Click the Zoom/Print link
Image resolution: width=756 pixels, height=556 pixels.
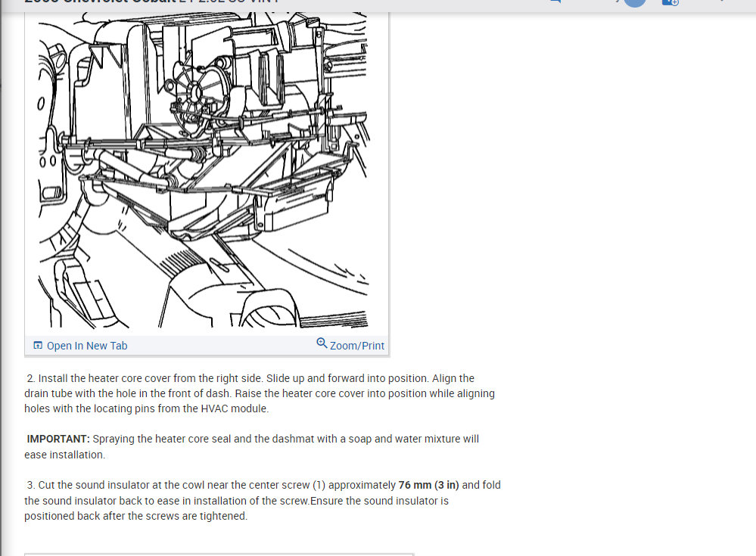coord(350,344)
